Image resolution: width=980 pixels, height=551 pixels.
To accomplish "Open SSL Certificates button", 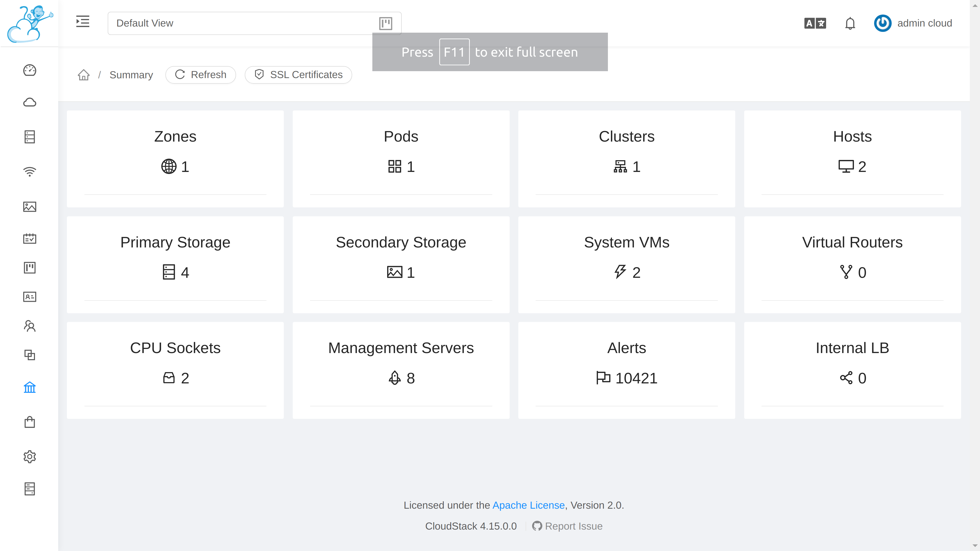I will [x=298, y=74].
